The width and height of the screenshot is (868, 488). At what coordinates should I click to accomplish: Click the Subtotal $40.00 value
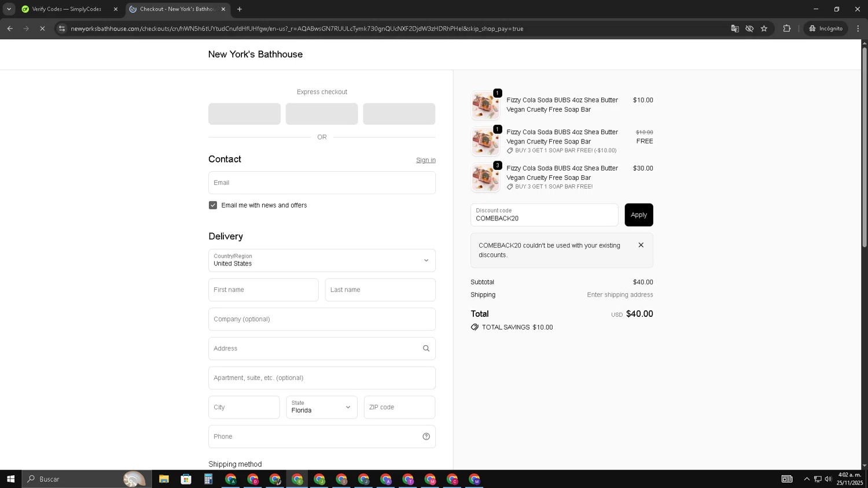(643, 282)
